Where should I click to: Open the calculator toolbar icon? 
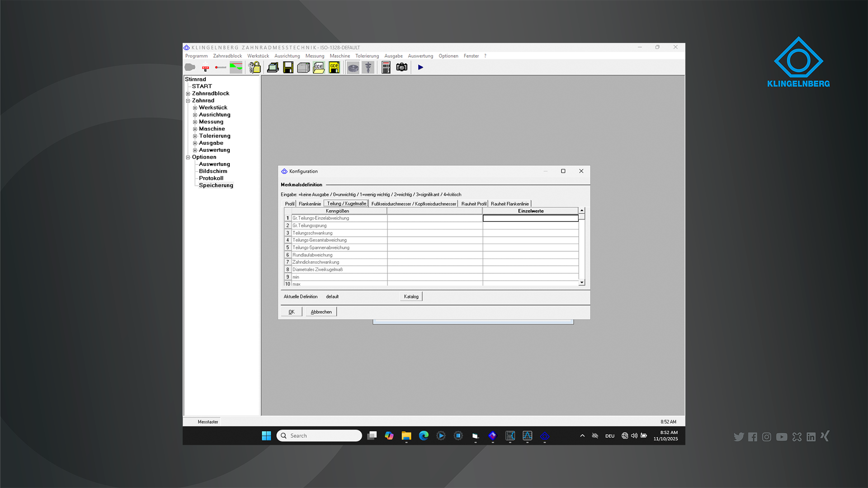386,67
